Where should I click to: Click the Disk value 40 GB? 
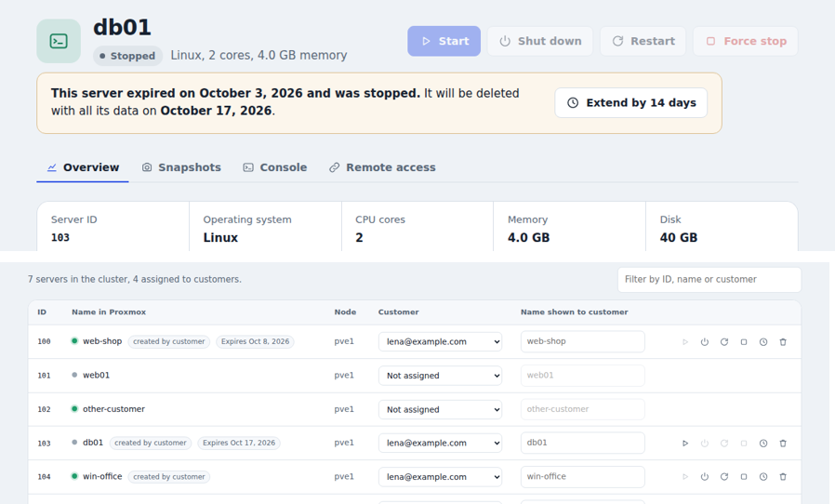pos(679,238)
